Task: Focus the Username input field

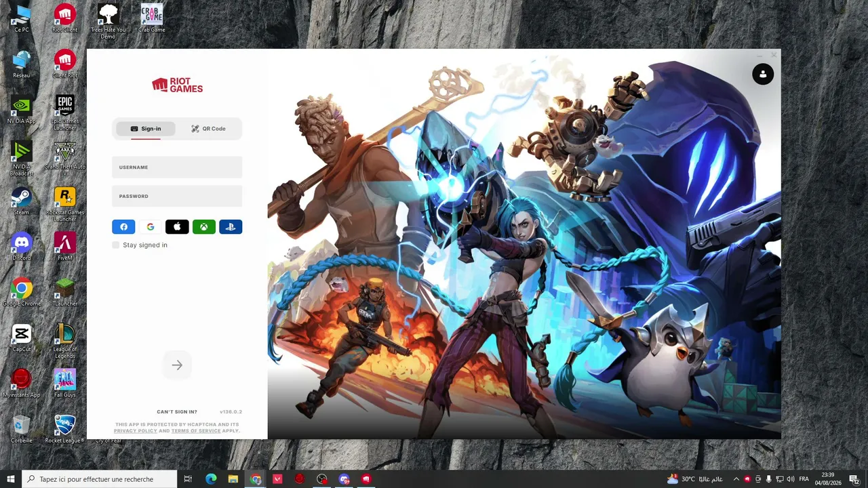Action: pos(177,167)
